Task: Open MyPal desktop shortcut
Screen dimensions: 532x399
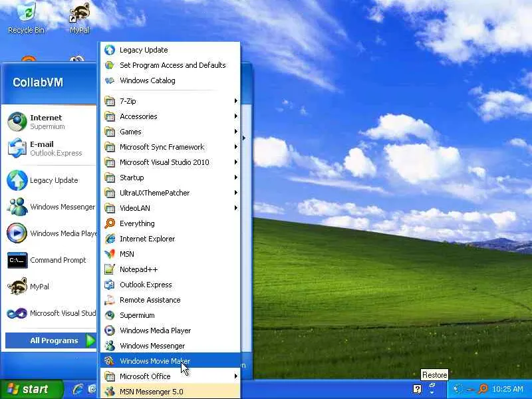Action: click(x=80, y=18)
